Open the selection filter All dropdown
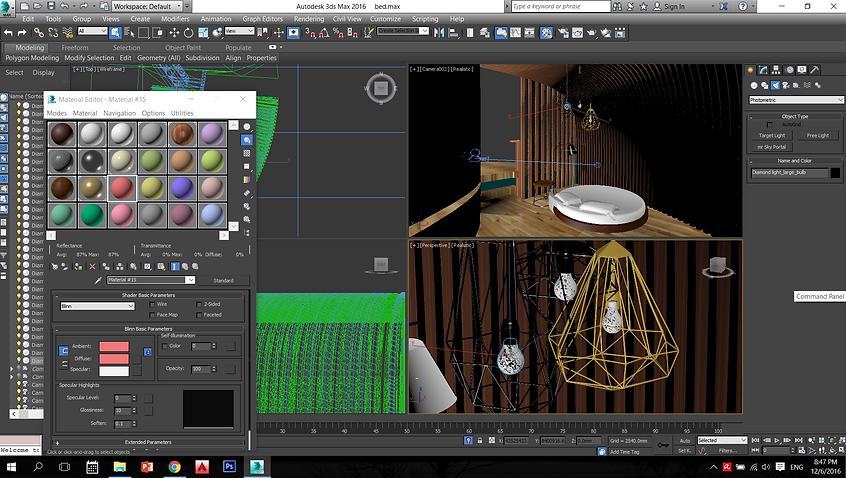This screenshot has height=478, width=846. [92, 31]
